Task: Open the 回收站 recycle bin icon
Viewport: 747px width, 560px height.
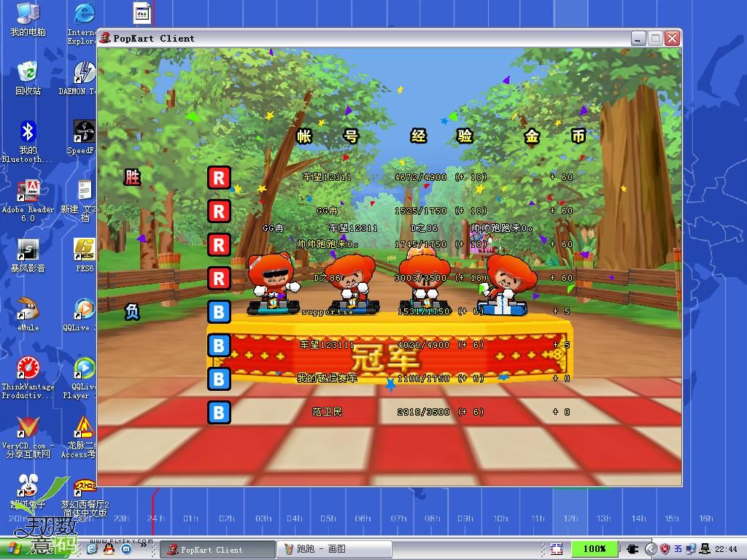Action: [28, 77]
